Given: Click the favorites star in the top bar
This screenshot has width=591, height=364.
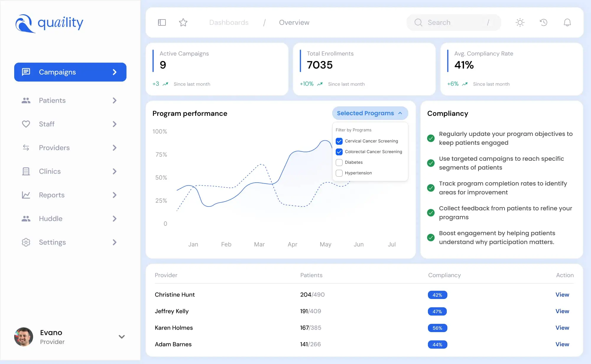Looking at the screenshot, I should (x=183, y=22).
